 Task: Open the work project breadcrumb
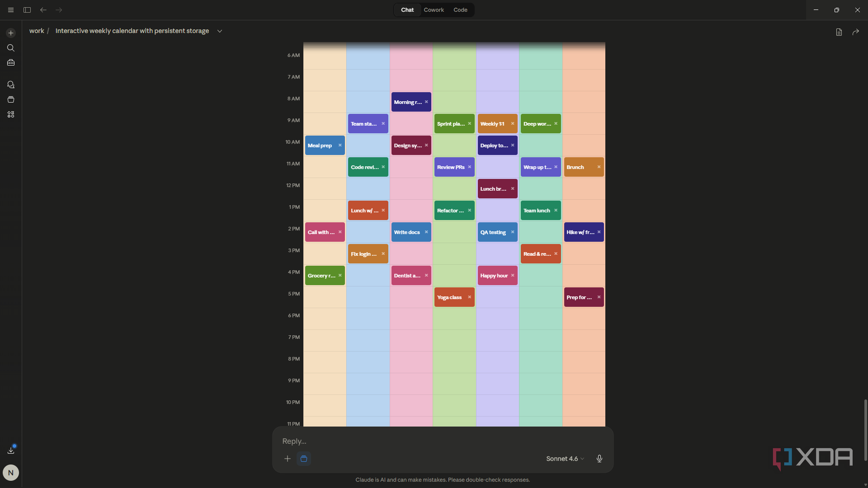point(37,31)
